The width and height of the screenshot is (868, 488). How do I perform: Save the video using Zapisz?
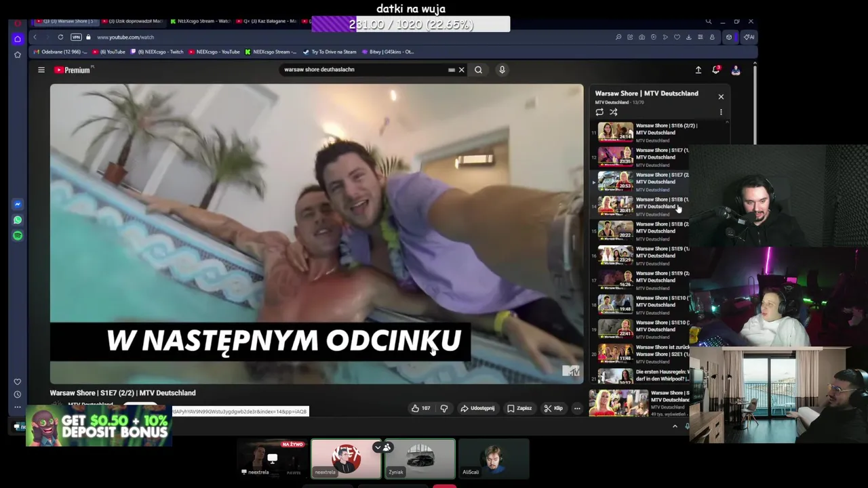(519, 408)
